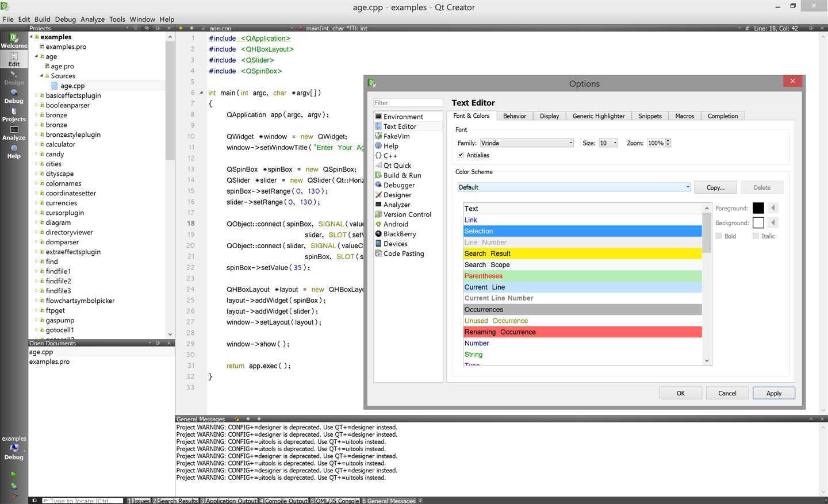The width and height of the screenshot is (828, 504).
Task: Toggle the Italic checkbox
Action: pos(756,236)
